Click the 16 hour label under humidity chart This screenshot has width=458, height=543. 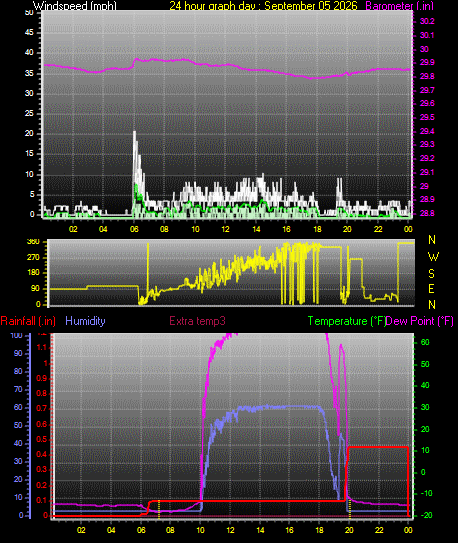pos(289,530)
